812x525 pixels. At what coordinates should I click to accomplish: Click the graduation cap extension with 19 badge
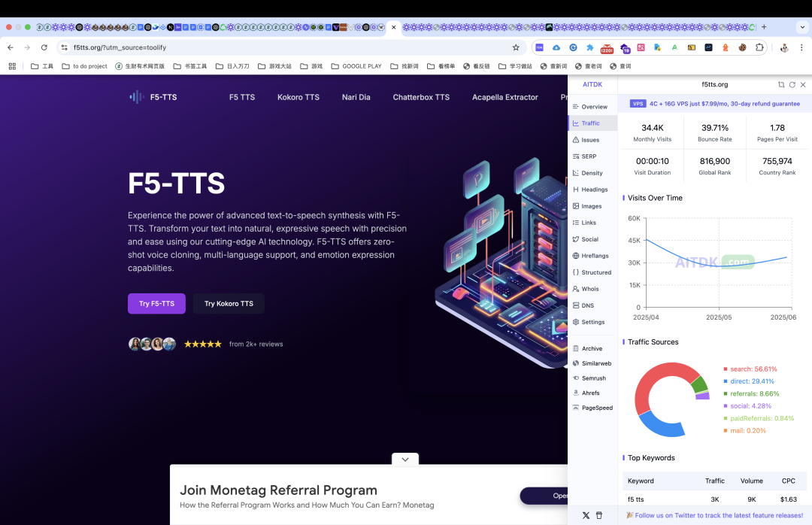click(x=625, y=48)
